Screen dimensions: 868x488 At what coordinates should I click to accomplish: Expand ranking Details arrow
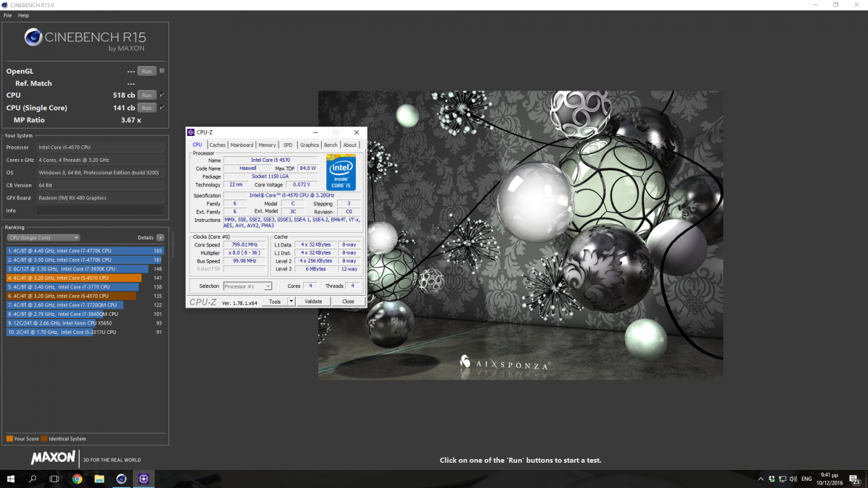pos(161,237)
